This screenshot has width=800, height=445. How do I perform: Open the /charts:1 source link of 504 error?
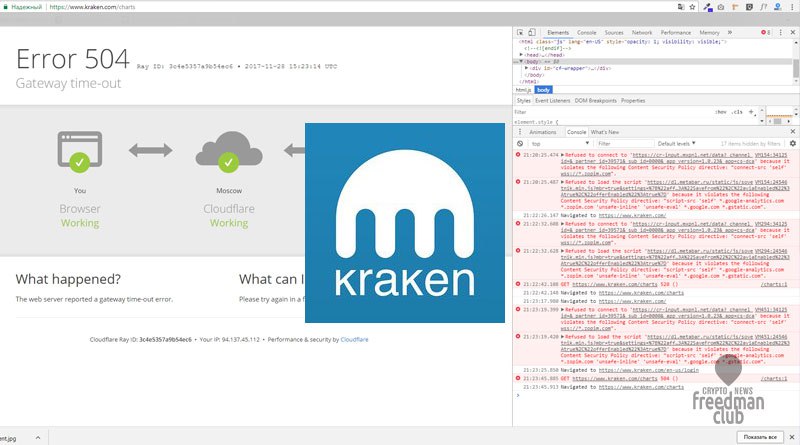point(773,379)
